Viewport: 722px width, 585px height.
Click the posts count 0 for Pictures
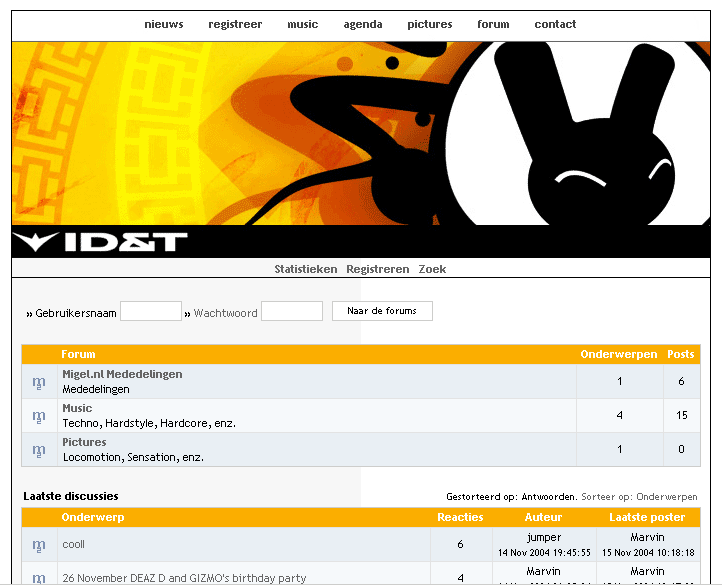click(x=681, y=449)
